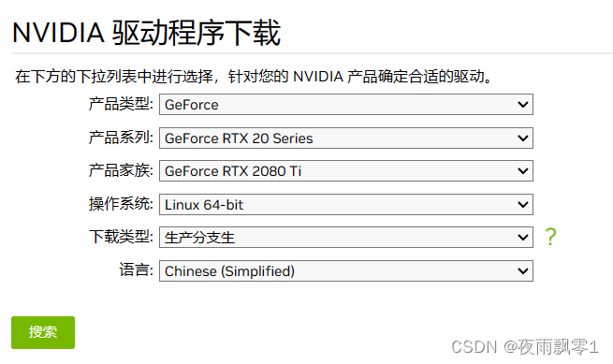Click the green question mark help icon
The width and height of the screenshot is (613, 364).
(550, 237)
